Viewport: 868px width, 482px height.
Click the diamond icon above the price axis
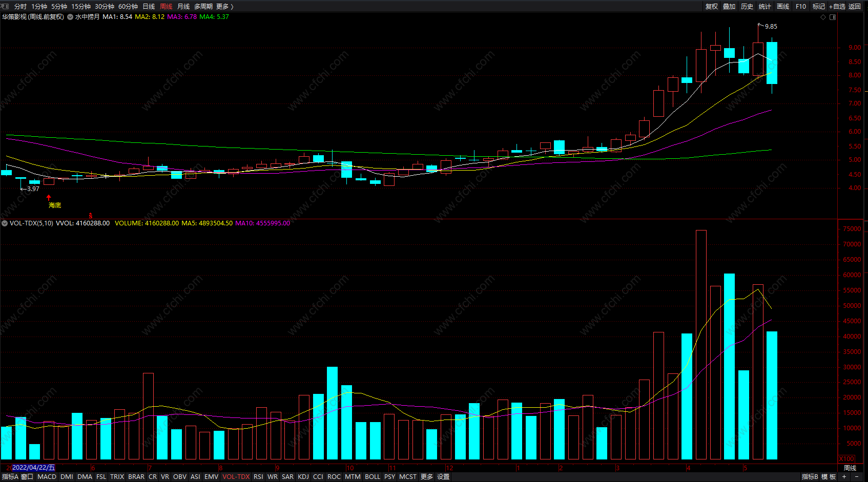[823, 17]
